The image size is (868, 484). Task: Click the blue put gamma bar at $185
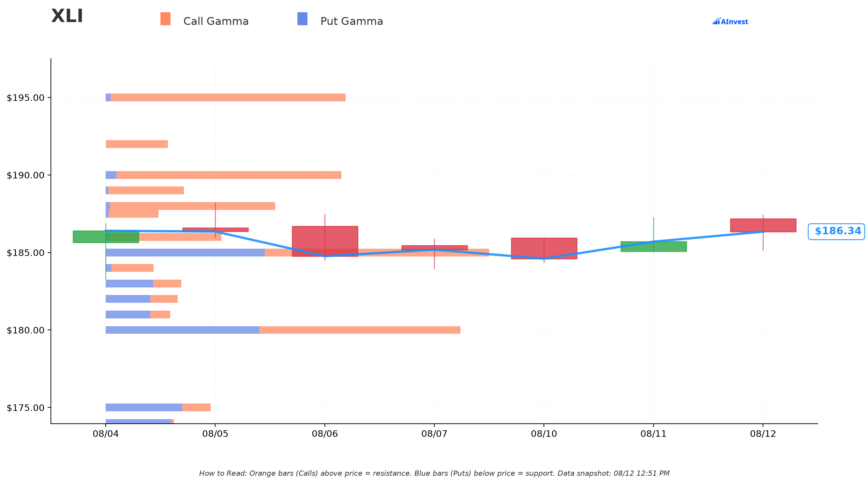(185, 253)
